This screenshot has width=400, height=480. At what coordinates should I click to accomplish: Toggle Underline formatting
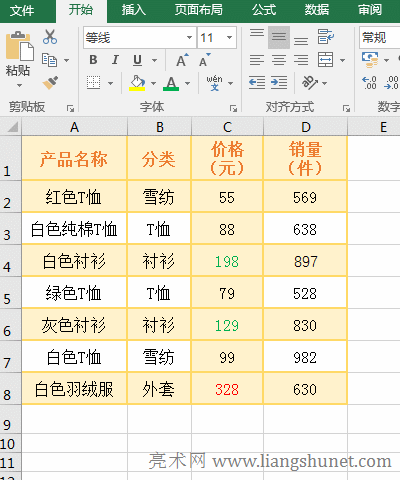(137, 60)
